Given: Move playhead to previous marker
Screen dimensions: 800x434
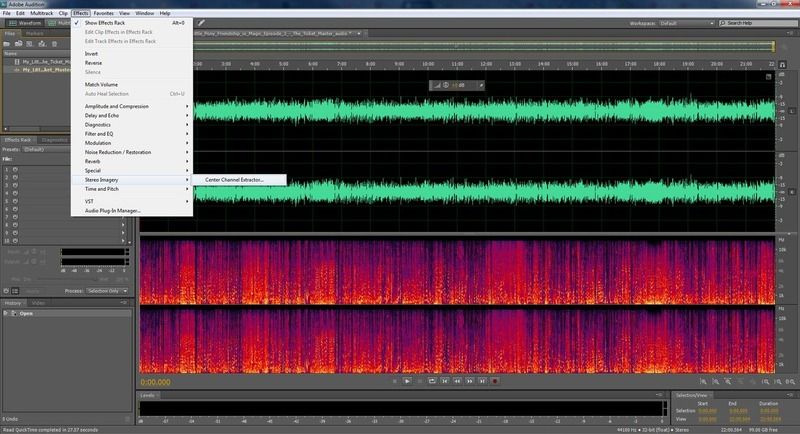Looking at the screenshot, I should [445, 381].
